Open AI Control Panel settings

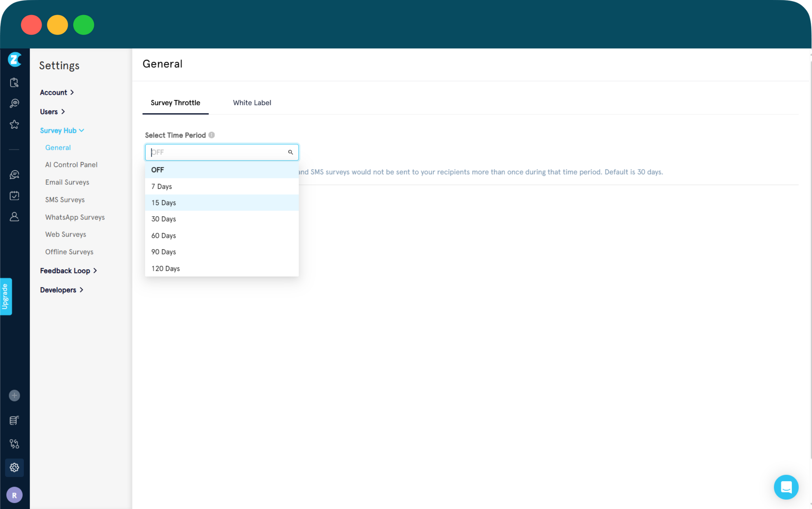coord(71,165)
